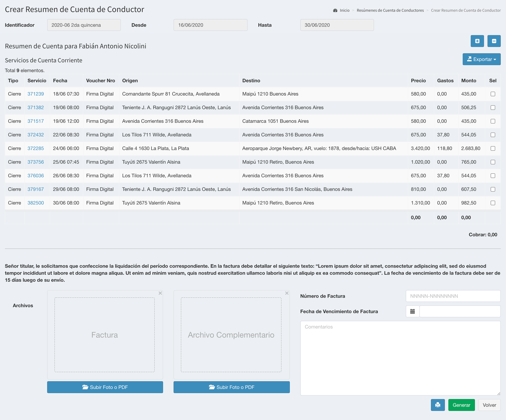Open the calendar icon for Fecha de Vencimiento
Screen dimensions: 506x420
tap(412, 311)
